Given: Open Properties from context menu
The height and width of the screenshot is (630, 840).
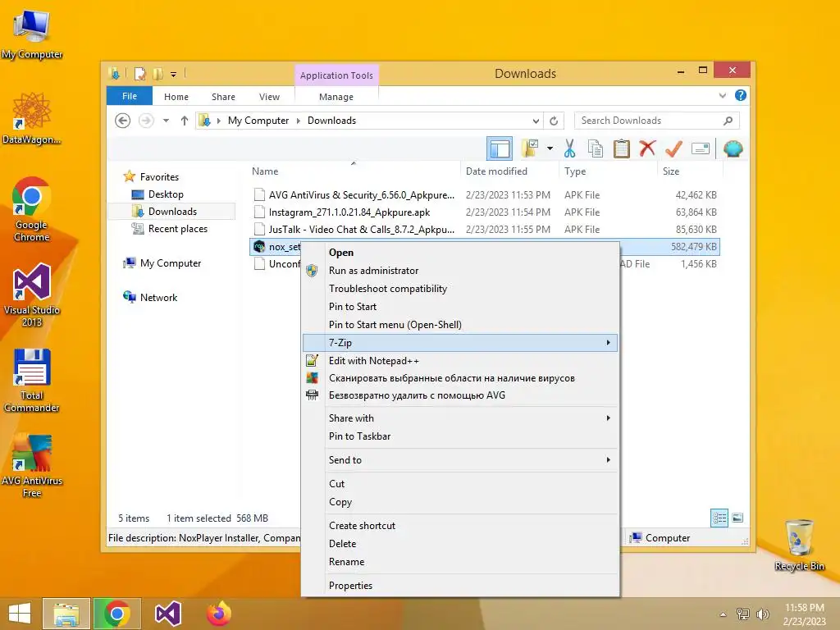Looking at the screenshot, I should (460, 586).
